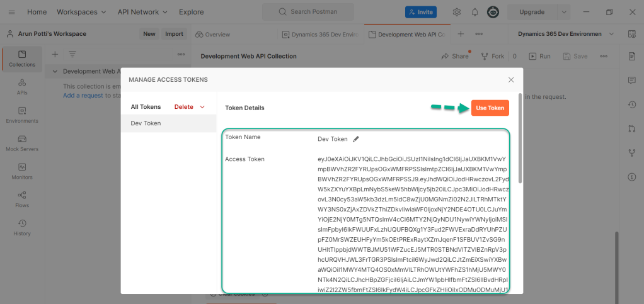Open the Delete tokens dropdown

coord(189,106)
